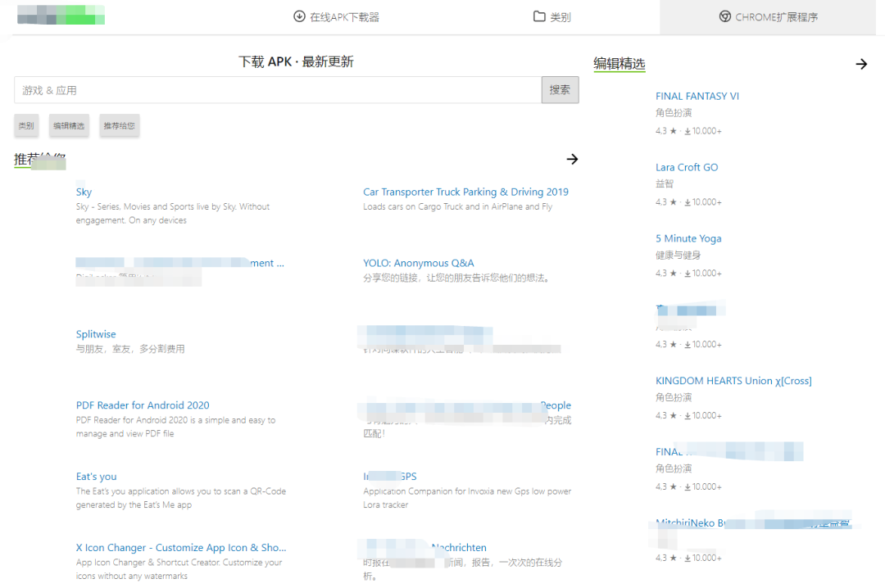
Task: Select the 推荐给您 filter button
Action: [119, 125]
